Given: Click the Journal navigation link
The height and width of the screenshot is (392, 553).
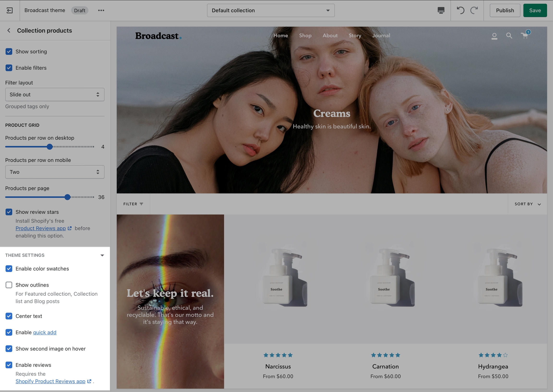Looking at the screenshot, I should tap(381, 36).
